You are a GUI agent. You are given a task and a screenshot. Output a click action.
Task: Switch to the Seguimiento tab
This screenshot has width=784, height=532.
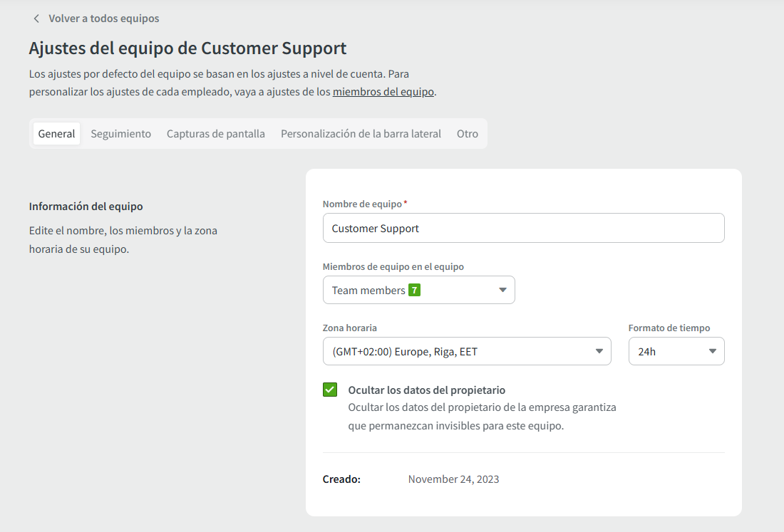[120, 134]
